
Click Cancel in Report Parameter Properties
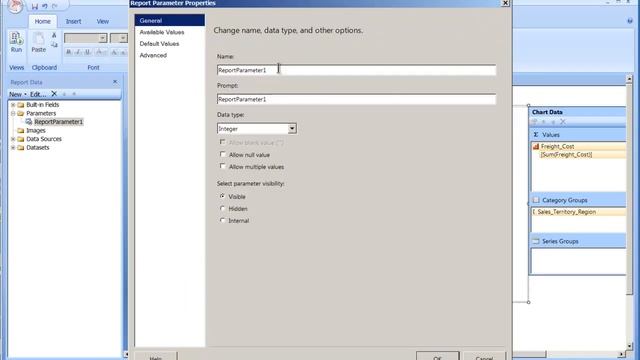coord(484,356)
